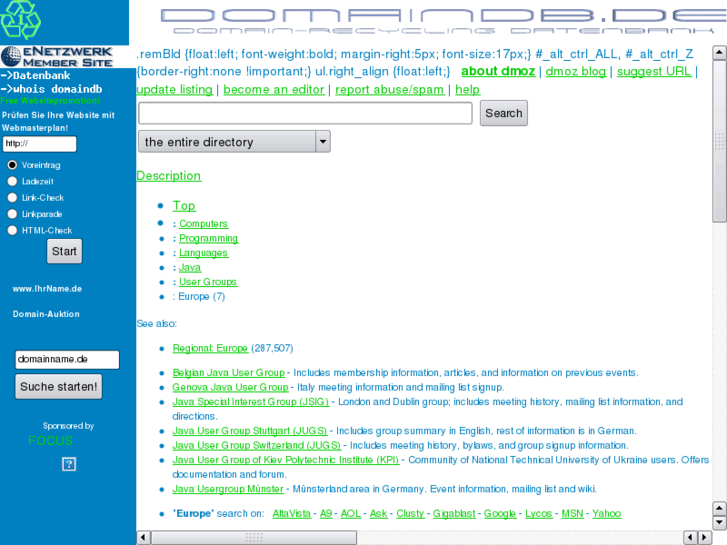The image size is (727, 545).
Task: Click the Search button
Action: tap(504, 113)
